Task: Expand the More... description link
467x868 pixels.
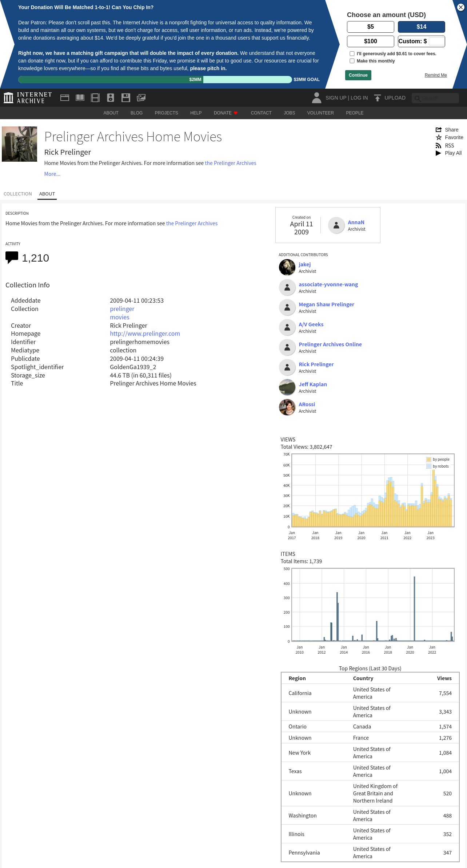Action: [x=52, y=174]
